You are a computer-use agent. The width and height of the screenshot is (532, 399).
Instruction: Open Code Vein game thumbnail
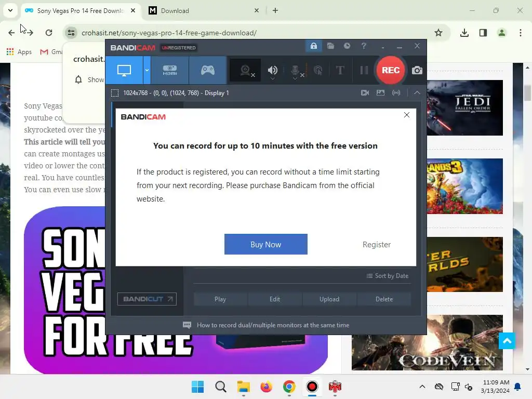click(427, 342)
